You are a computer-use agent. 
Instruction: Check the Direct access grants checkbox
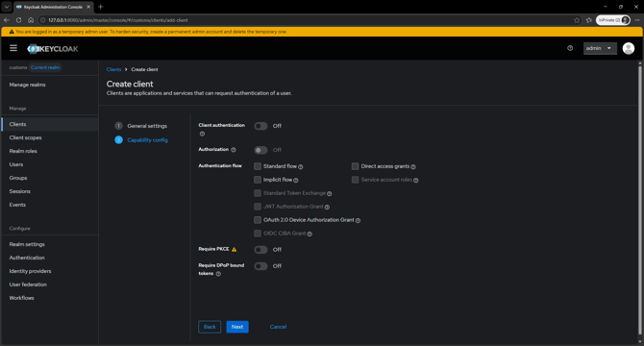[x=356, y=166]
